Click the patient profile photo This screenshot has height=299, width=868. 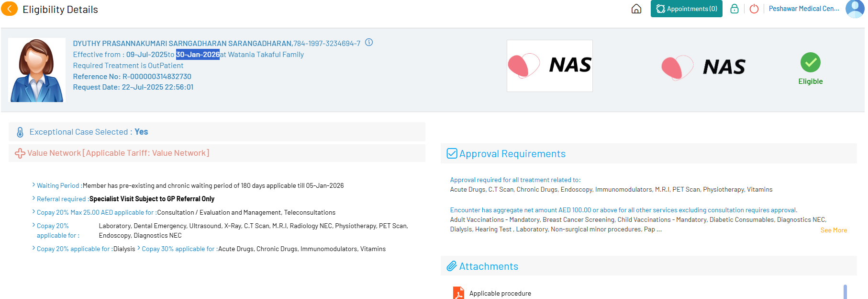[x=37, y=70]
